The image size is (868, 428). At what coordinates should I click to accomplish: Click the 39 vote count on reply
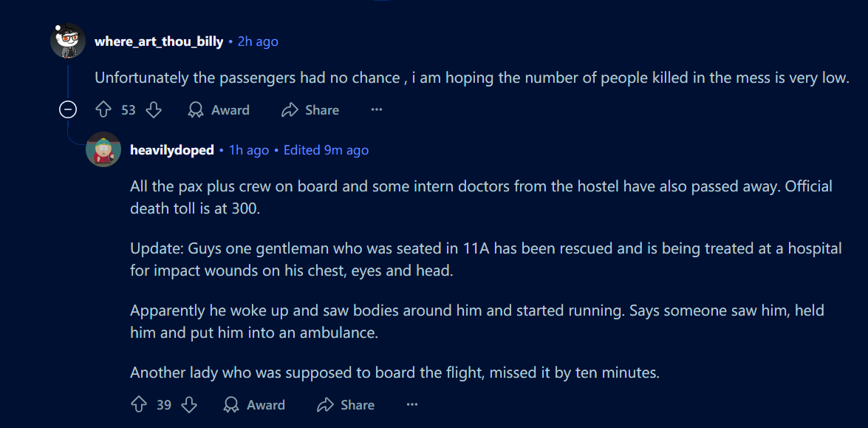pos(164,405)
